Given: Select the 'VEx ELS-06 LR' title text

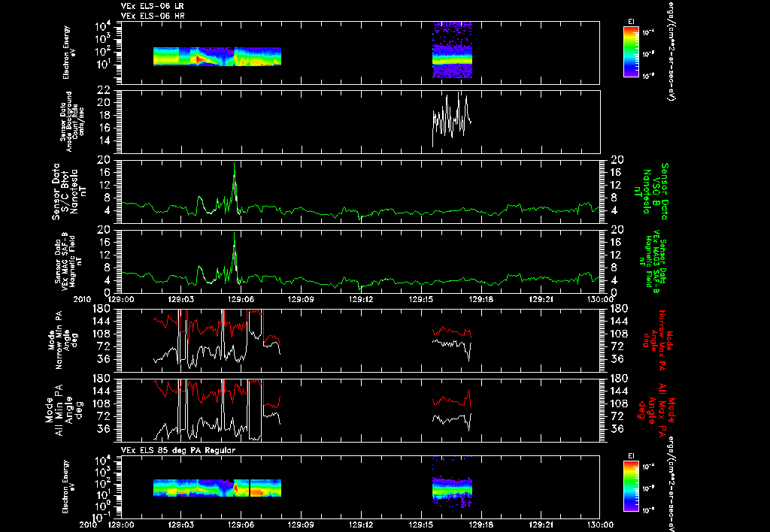Looking at the screenshot, I should 152,6.
